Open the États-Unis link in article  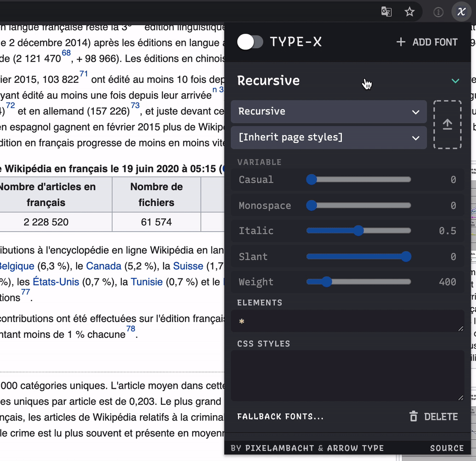pyautogui.click(x=56, y=282)
